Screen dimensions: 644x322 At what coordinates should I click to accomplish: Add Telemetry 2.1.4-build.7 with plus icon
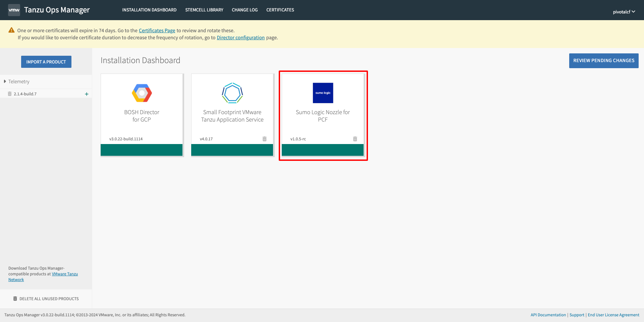tap(87, 94)
